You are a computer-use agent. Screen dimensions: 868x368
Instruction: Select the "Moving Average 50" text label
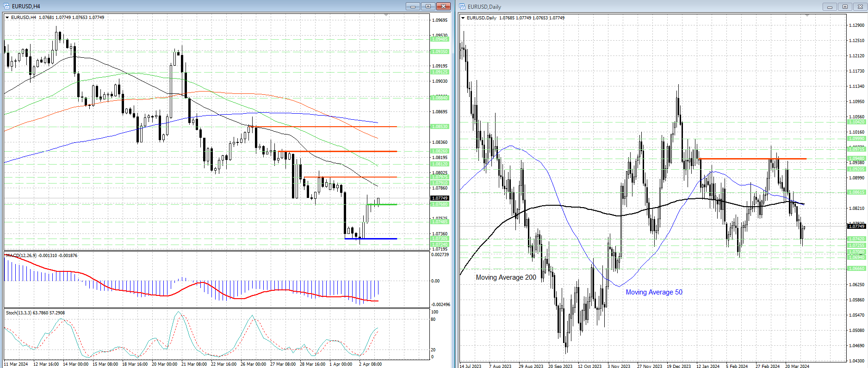pos(654,292)
